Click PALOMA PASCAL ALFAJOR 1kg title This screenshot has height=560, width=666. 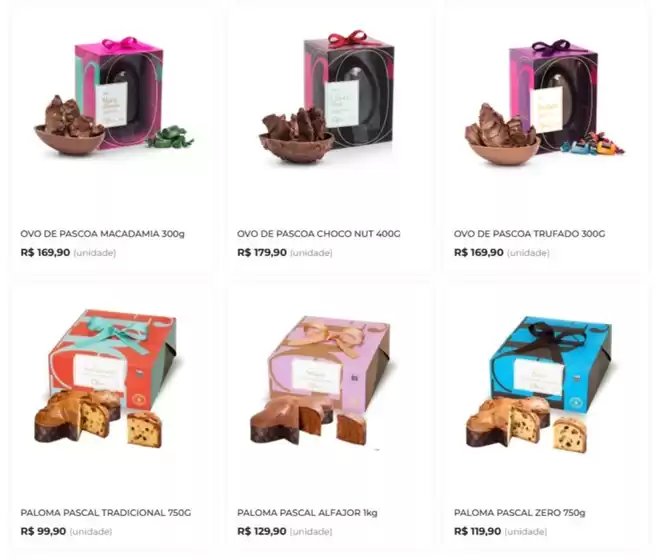tap(307, 512)
